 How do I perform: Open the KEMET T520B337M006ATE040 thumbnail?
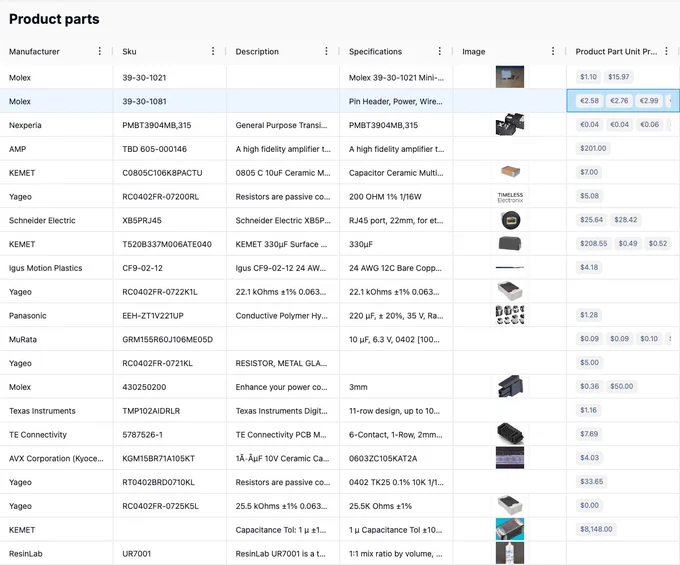pos(510,243)
